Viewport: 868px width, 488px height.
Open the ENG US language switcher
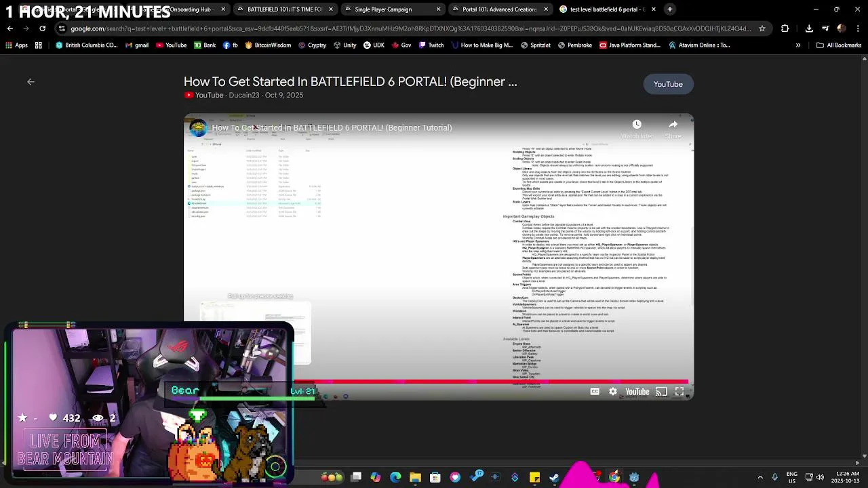(792, 477)
